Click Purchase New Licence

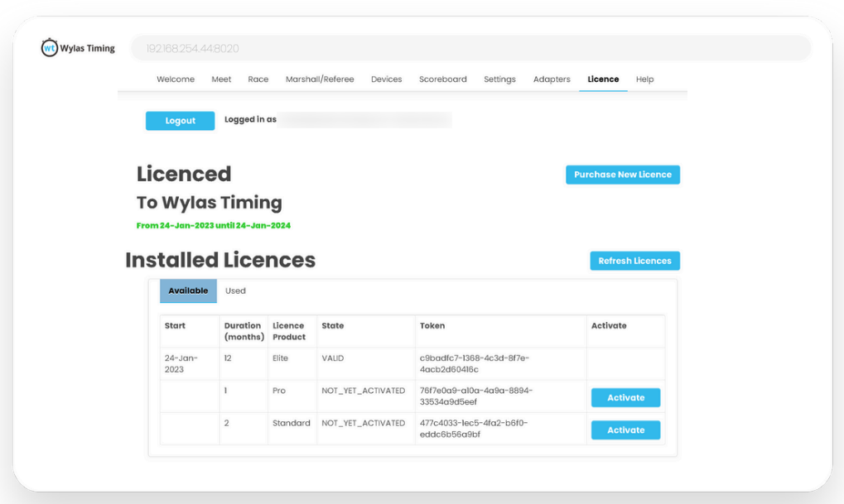point(622,175)
